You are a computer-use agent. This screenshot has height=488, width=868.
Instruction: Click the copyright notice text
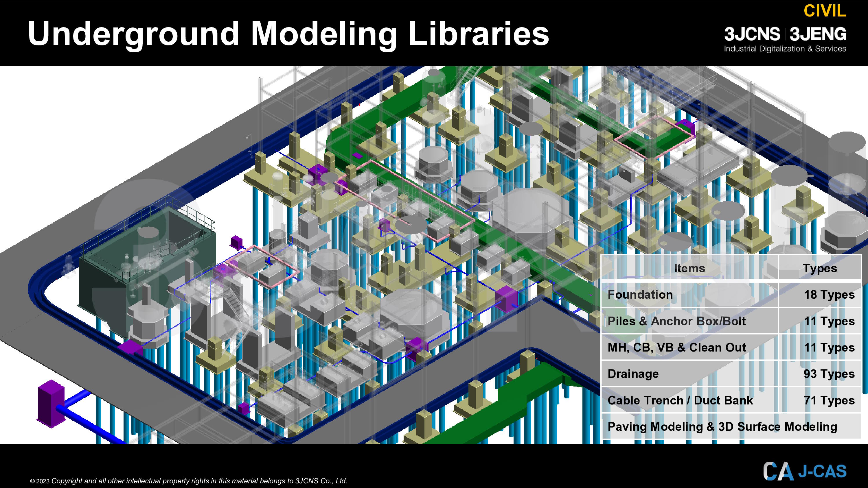tap(189, 481)
